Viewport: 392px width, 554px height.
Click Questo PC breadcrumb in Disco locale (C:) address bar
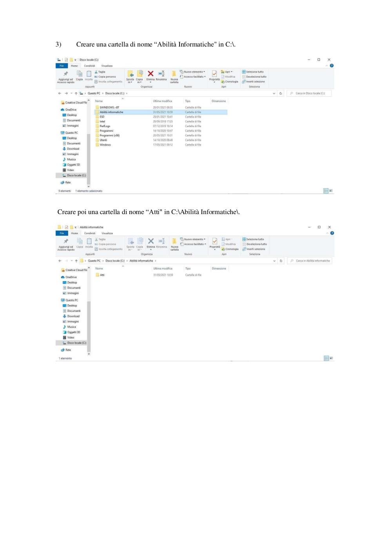94,93
